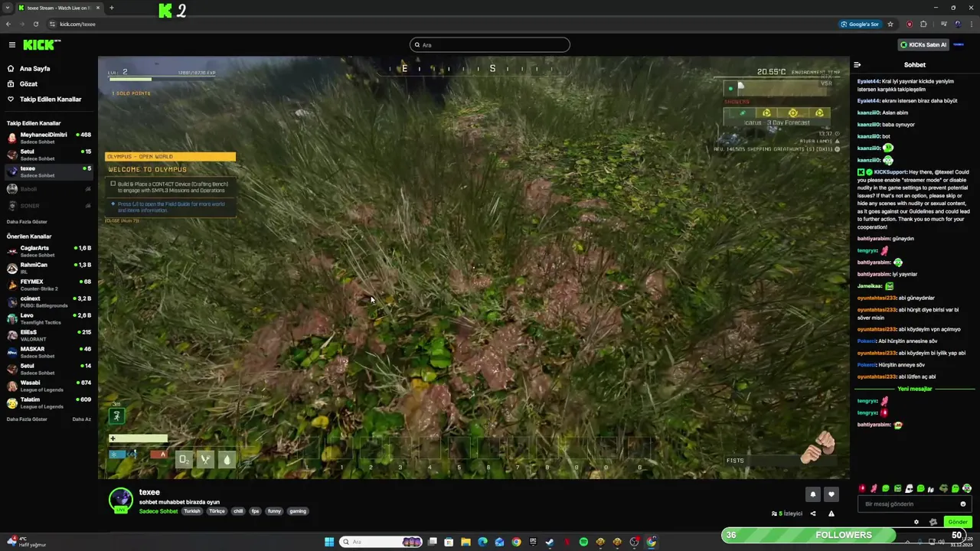980x551 pixels.
Task: Expand followed channels with Daha Fazla Göster
Action: pyautogui.click(x=28, y=222)
